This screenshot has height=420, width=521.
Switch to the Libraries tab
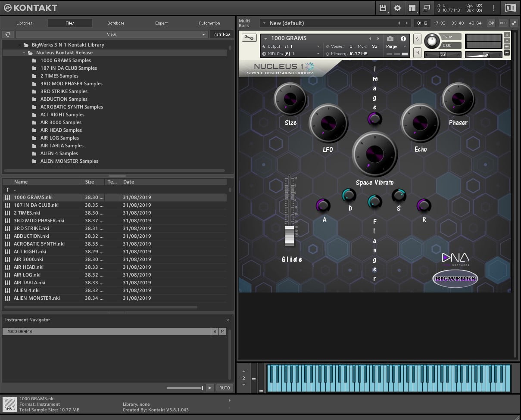pos(24,23)
